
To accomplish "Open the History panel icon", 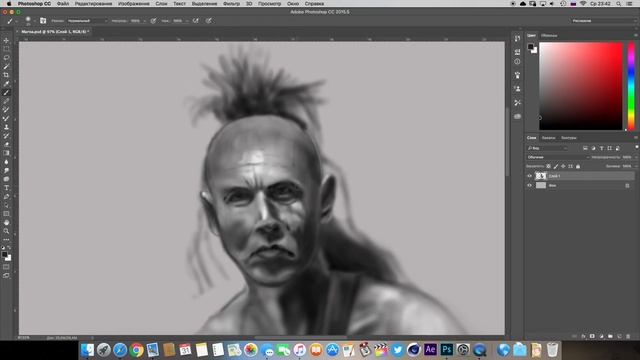I will tap(518, 38).
